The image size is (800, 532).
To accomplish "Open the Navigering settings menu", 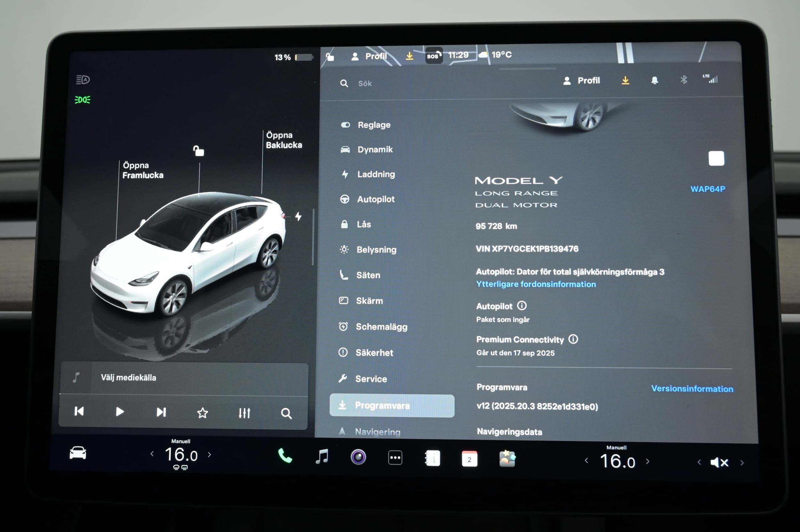I will (x=370, y=432).
